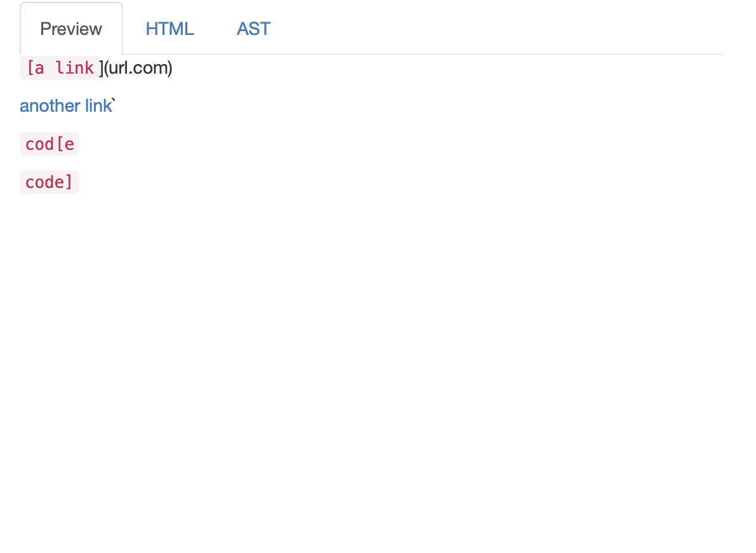The width and height of the screenshot is (756, 553).
Task: Click the "cod[e" inline code snippet
Action: click(x=50, y=145)
